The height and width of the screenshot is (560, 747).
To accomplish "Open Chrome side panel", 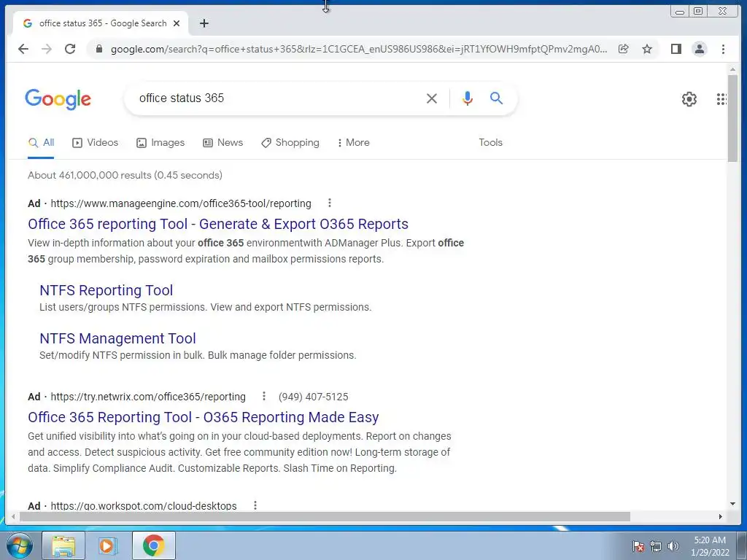I will pyautogui.click(x=676, y=49).
